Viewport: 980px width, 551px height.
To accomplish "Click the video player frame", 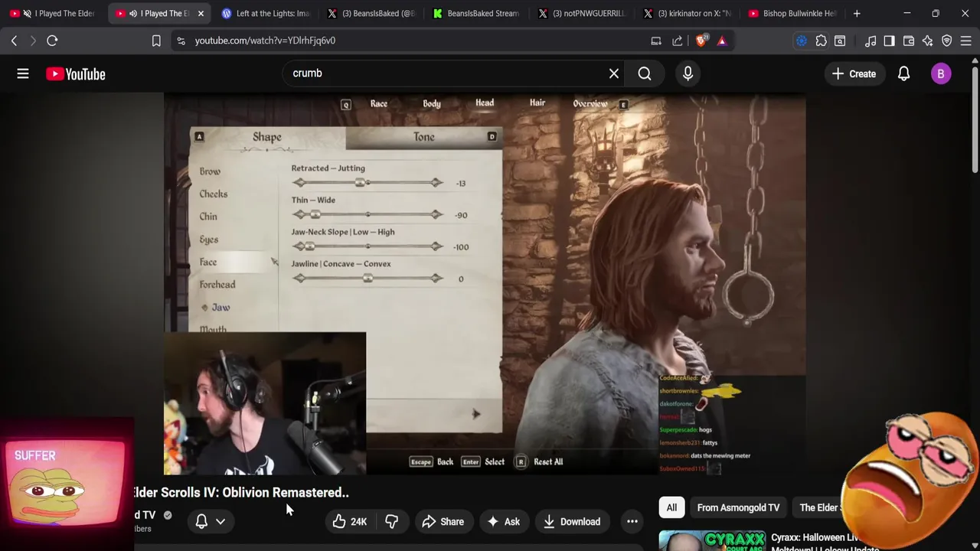I will [485, 284].
